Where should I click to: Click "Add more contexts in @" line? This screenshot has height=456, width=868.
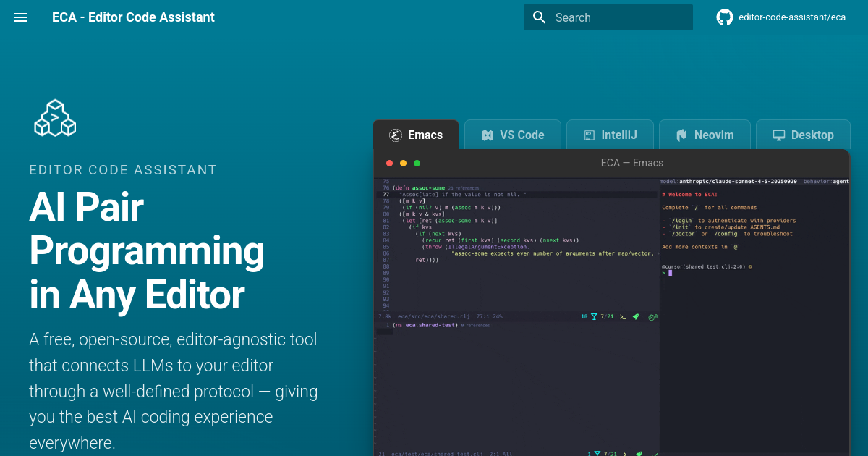699,247
